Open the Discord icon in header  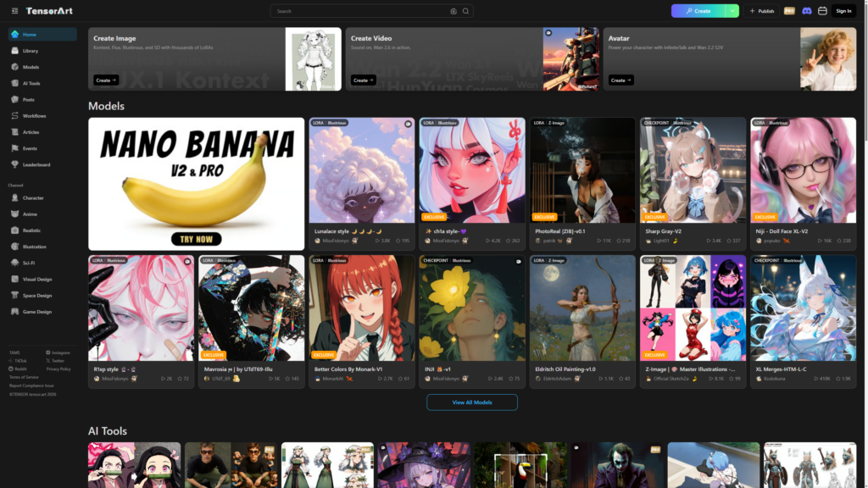pyautogui.click(x=806, y=11)
